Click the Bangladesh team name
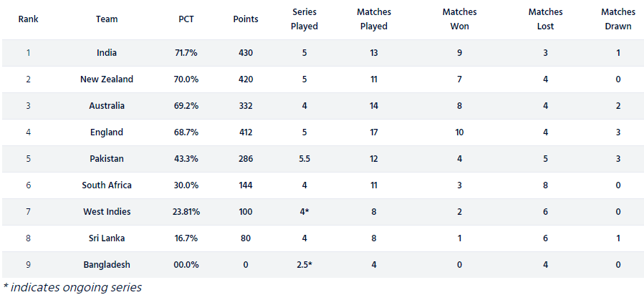644x300 pixels. 107,265
